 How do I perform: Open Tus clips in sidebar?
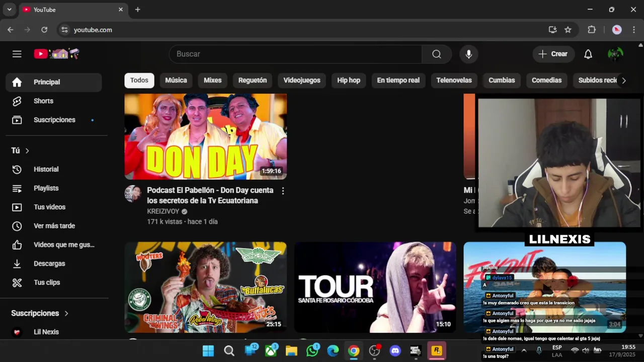tap(54, 283)
